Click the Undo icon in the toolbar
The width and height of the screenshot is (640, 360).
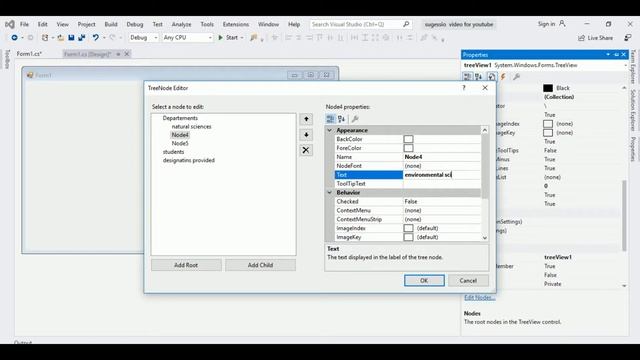click(96, 38)
